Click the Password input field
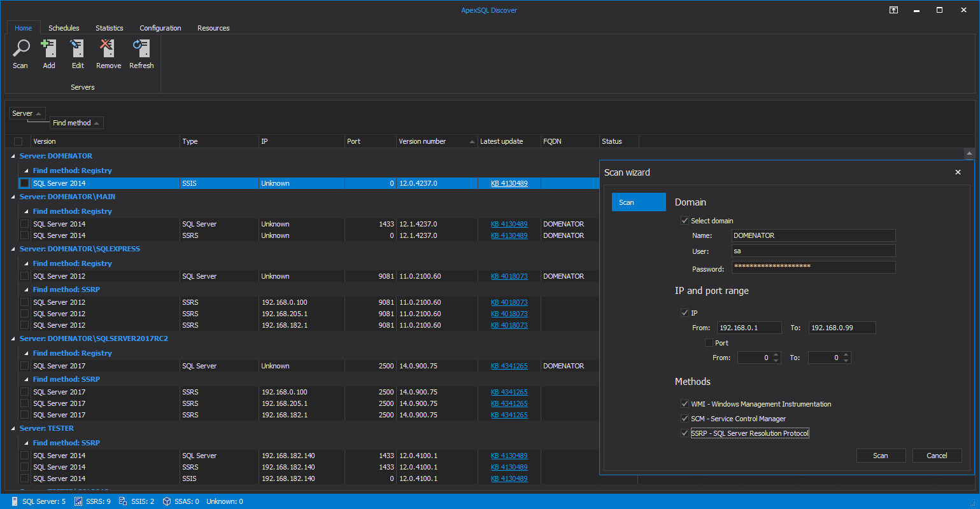 [x=813, y=267]
